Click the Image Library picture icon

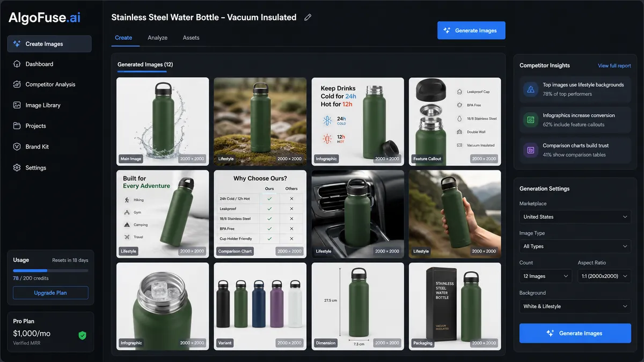pyautogui.click(x=17, y=105)
